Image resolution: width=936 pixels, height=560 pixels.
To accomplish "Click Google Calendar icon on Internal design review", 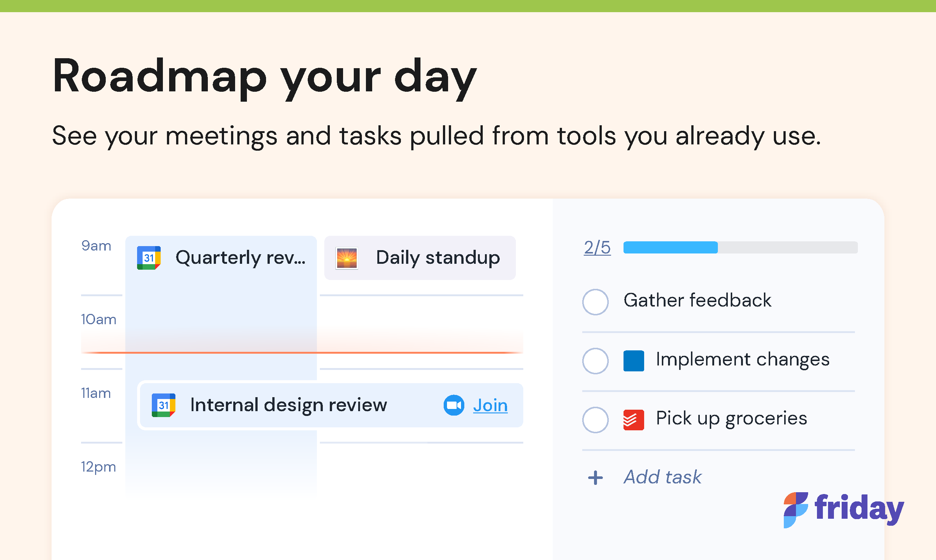I will pos(163,405).
